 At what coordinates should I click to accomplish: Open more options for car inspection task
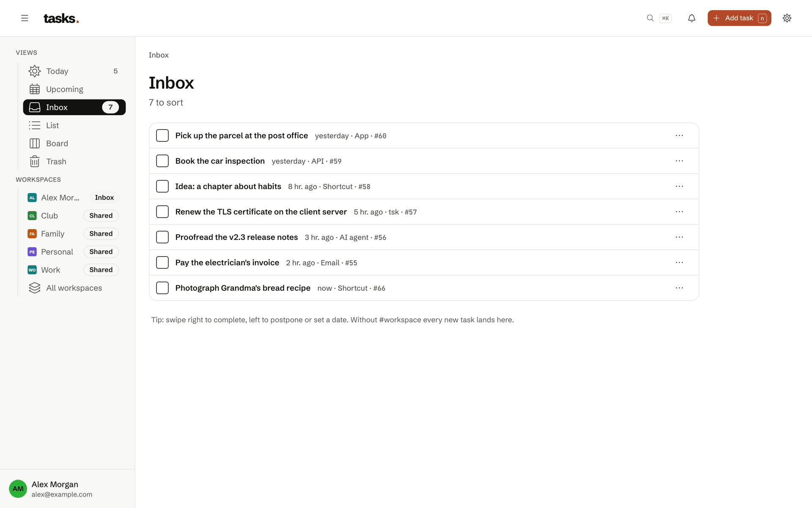(679, 161)
